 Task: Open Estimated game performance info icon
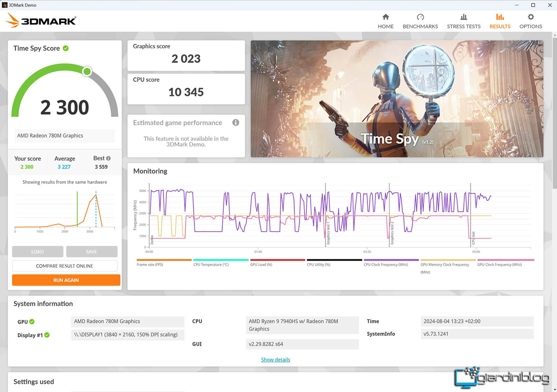236,122
